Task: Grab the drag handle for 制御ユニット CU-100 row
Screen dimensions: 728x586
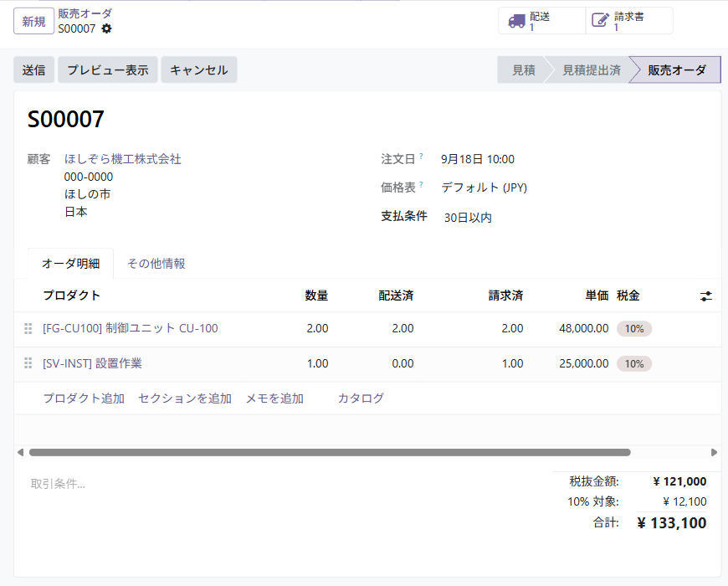Action: (x=28, y=329)
